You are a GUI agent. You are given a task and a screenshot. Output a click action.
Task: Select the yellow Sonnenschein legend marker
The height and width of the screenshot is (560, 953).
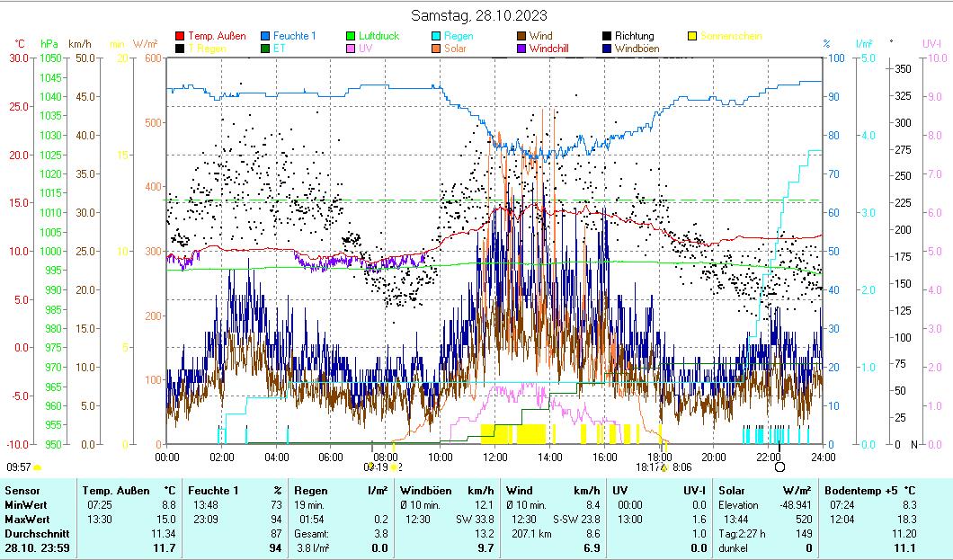(693, 37)
